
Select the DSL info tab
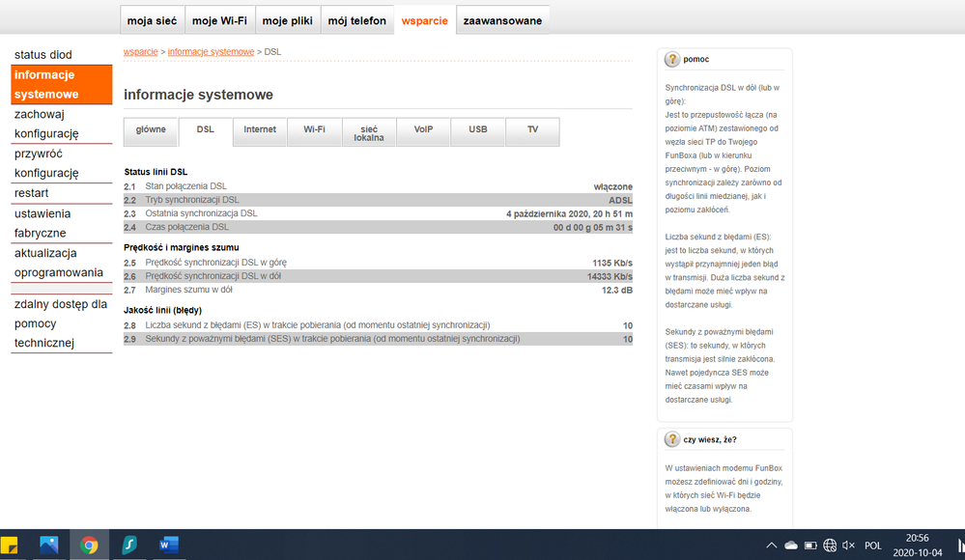(x=206, y=131)
